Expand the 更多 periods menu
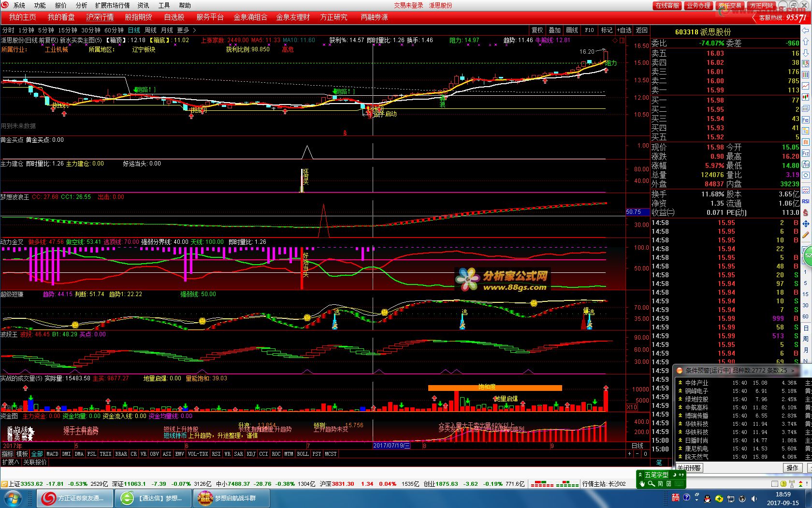Viewport: 812px width, 508px height. tap(187, 30)
